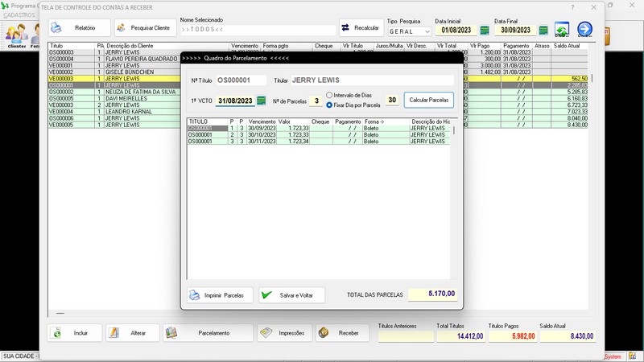This screenshot has width=644, height=362.
Task: Click the Nº de Parcelas field
Action: point(317,101)
